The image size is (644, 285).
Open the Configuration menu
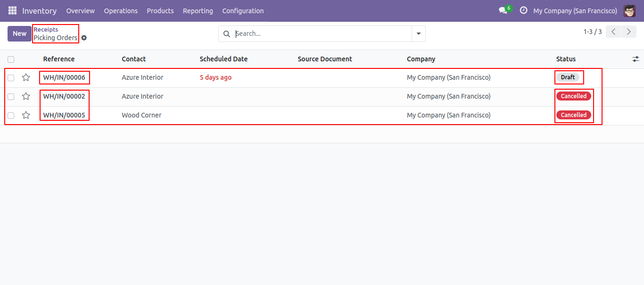pyautogui.click(x=243, y=11)
